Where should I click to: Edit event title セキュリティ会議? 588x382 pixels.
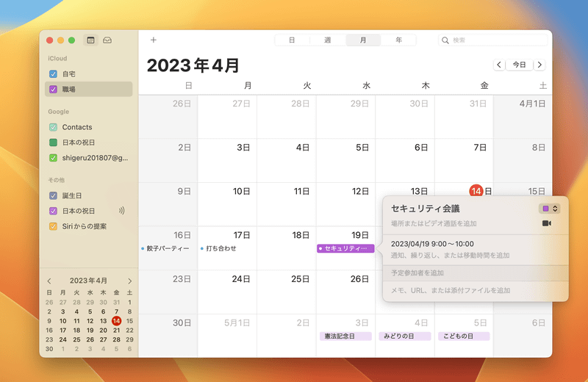(426, 209)
